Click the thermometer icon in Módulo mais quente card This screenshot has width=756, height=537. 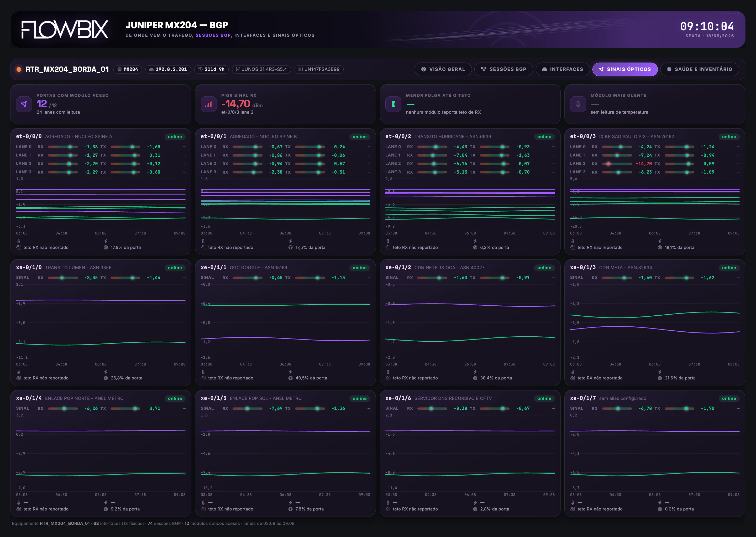[x=578, y=104]
